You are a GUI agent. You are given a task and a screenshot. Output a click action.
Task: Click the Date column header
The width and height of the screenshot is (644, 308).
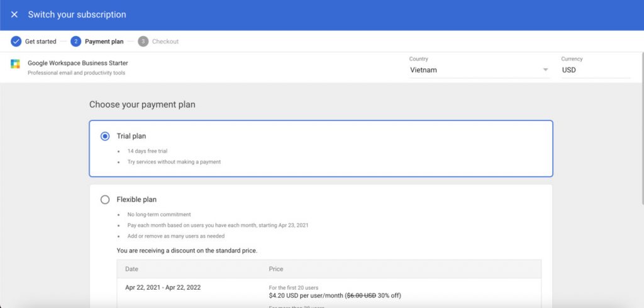point(131,269)
